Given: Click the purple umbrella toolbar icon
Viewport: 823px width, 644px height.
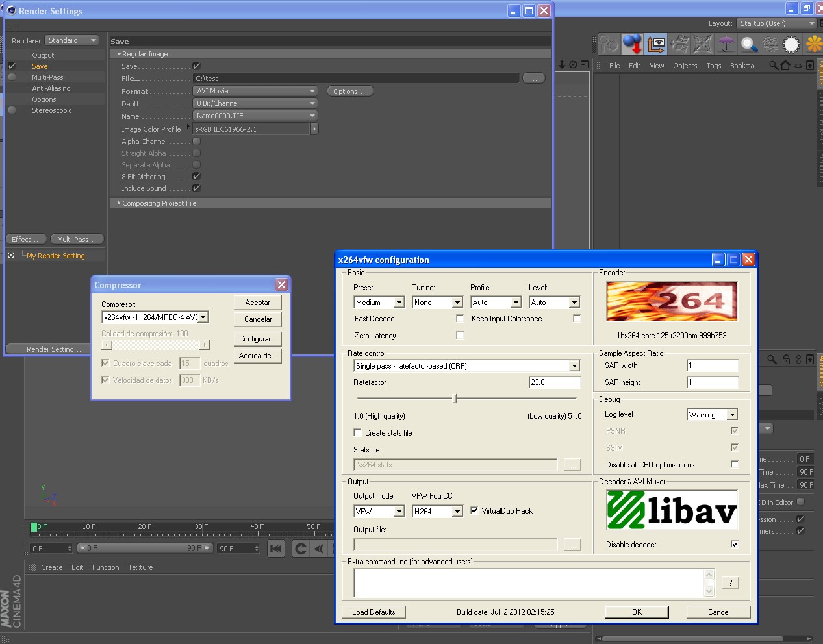Looking at the screenshot, I should pyautogui.click(x=726, y=44).
